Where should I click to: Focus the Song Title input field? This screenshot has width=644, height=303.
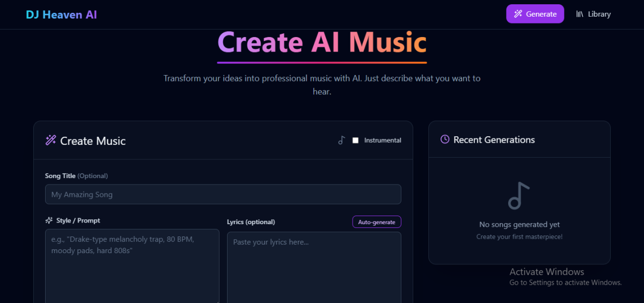coord(223,194)
